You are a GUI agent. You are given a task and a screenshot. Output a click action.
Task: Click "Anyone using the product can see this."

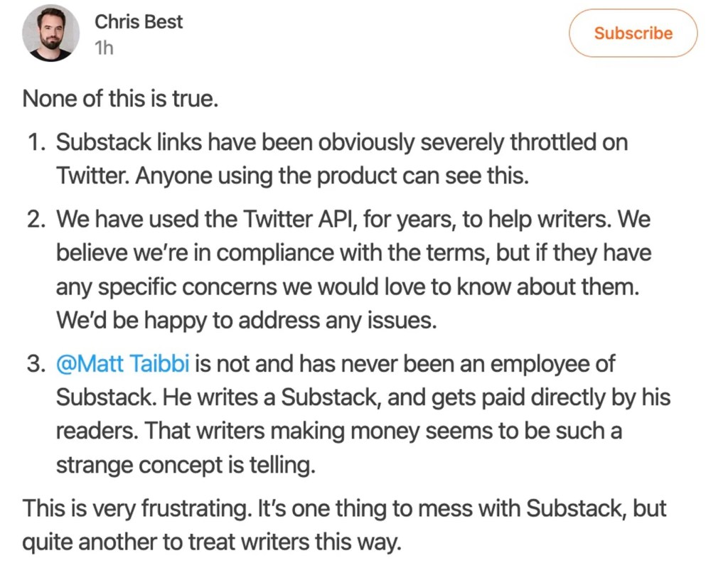[332, 176]
